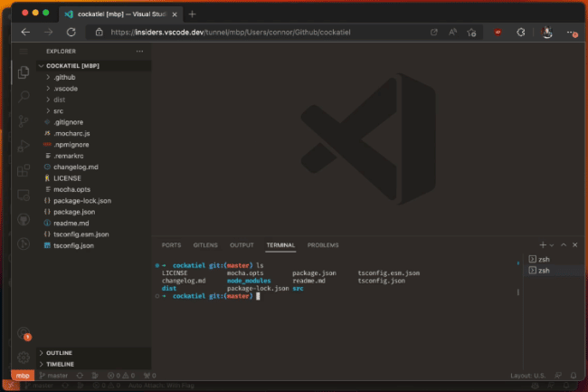
Task: Expand the TIMELINE section
Action: click(x=94, y=364)
